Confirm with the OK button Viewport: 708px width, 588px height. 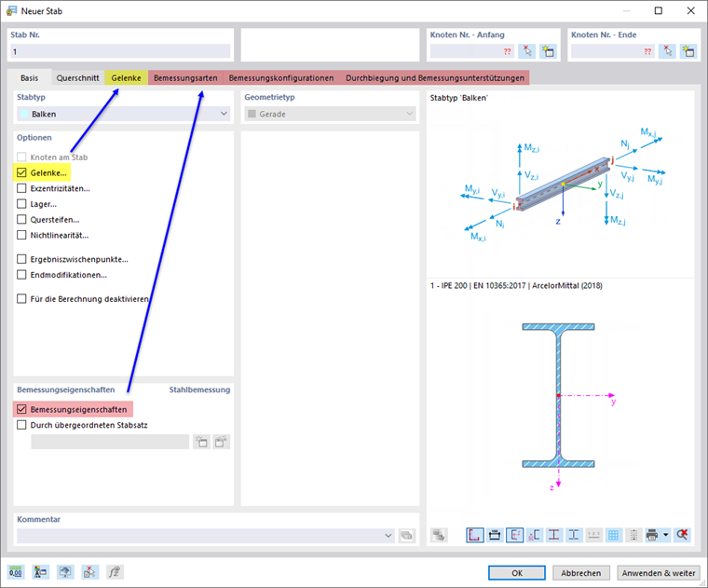pos(516,573)
